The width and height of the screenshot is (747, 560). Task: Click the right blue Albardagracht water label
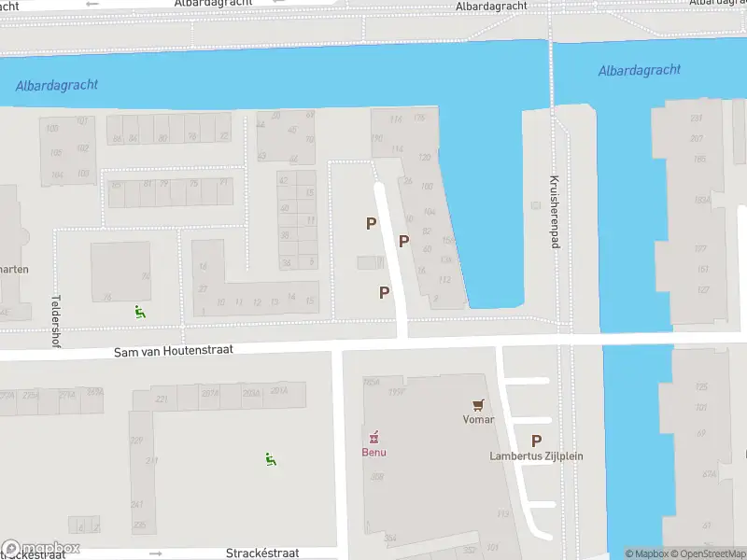[640, 71]
